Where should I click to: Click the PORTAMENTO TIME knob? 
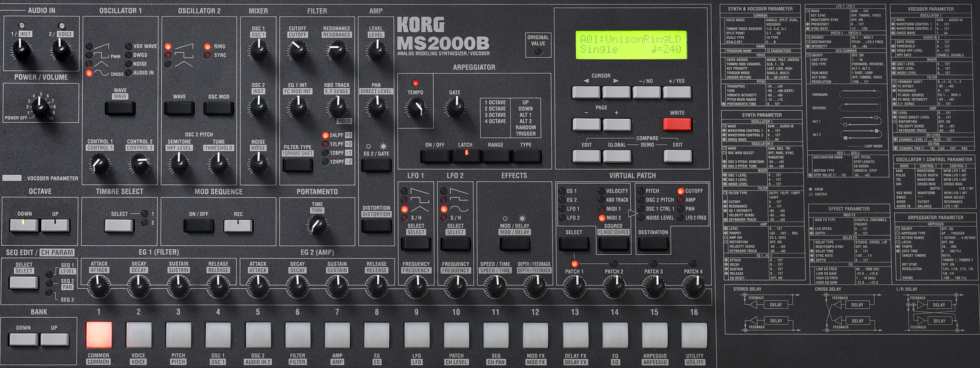tap(317, 224)
